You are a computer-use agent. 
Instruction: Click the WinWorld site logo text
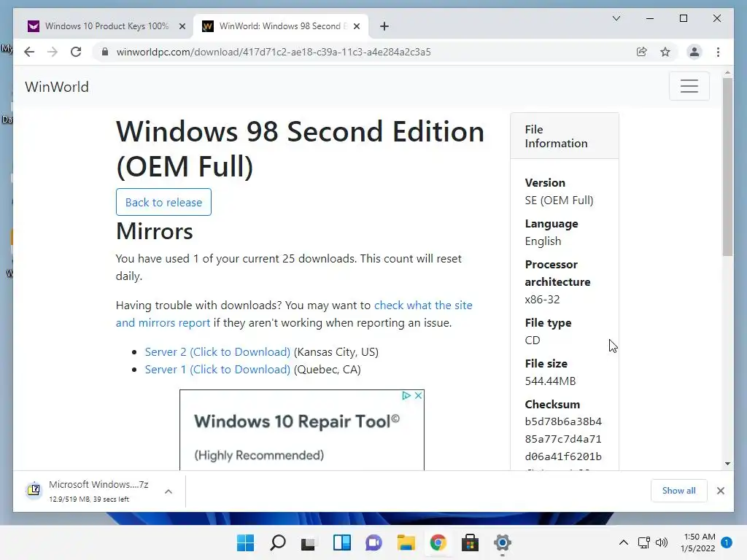point(57,87)
